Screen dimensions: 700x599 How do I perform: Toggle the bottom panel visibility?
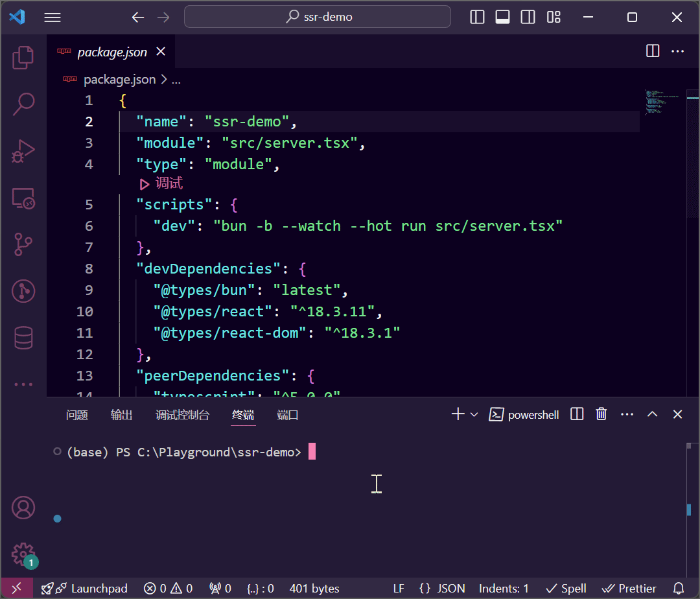(x=503, y=18)
